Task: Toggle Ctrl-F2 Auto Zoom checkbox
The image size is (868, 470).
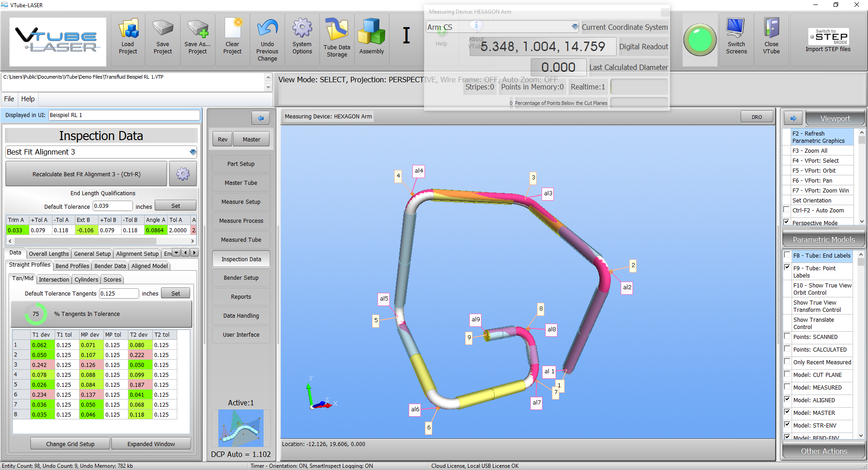Action: point(787,210)
